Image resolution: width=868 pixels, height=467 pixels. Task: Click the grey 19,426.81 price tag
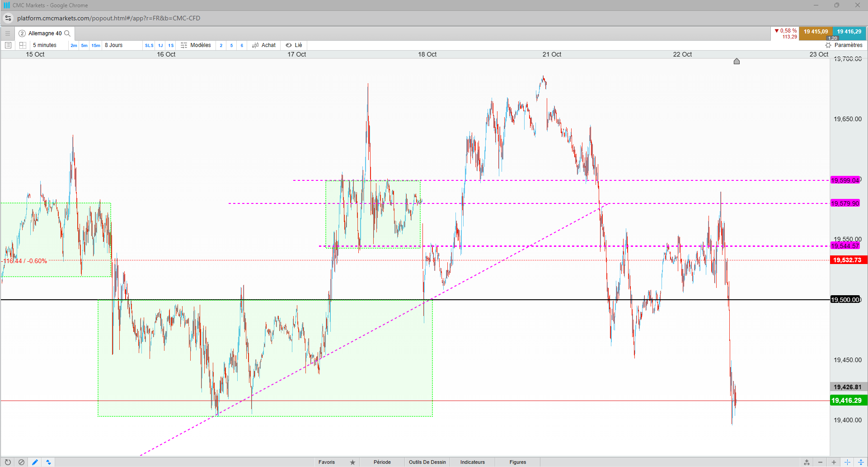tap(848, 387)
